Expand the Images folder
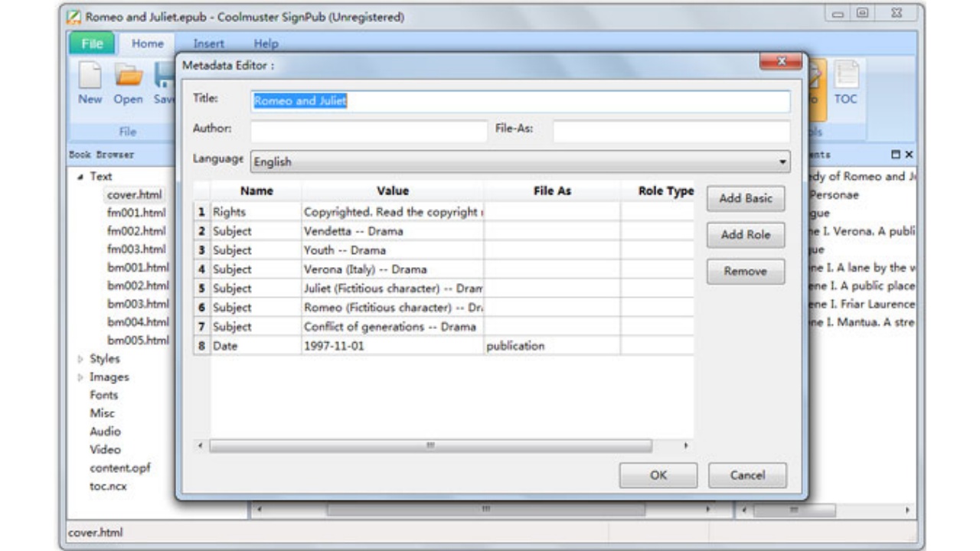This screenshot has width=980, height=551. (81, 377)
